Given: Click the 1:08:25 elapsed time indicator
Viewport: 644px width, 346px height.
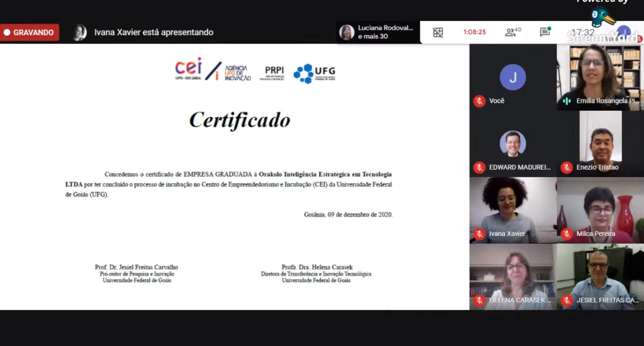Looking at the screenshot, I should (x=474, y=32).
